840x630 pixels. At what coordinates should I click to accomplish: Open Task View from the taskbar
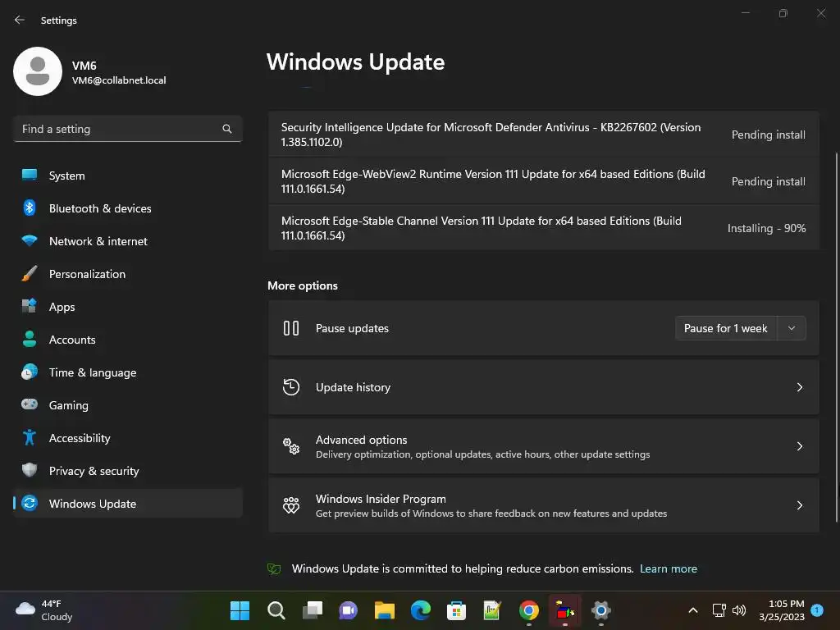[x=313, y=610]
